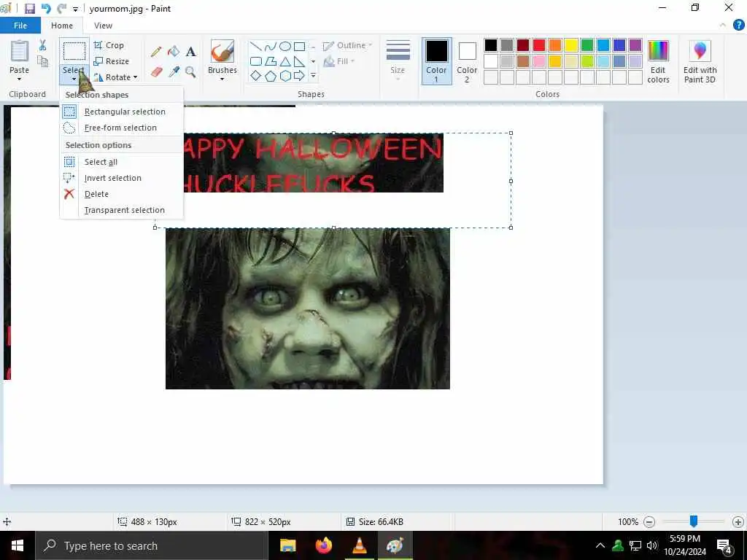Viewport: 747px width, 560px height.
Task: Click the Cut scissors icon
Action: [42, 45]
